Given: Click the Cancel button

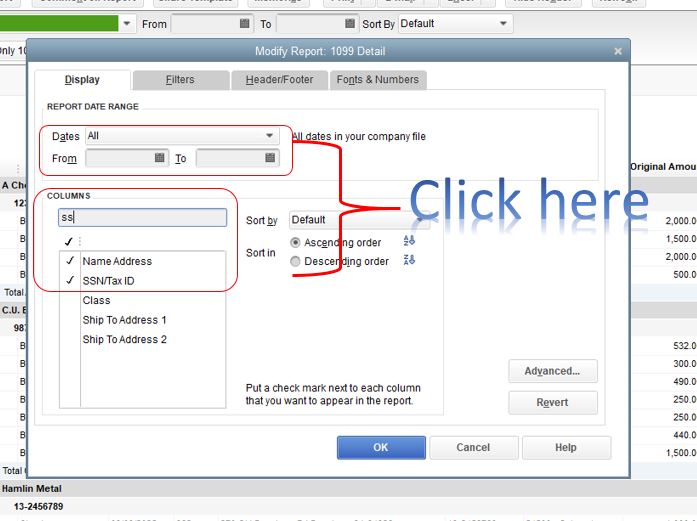Looking at the screenshot, I should pyautogui.click(x=473, y=447).
